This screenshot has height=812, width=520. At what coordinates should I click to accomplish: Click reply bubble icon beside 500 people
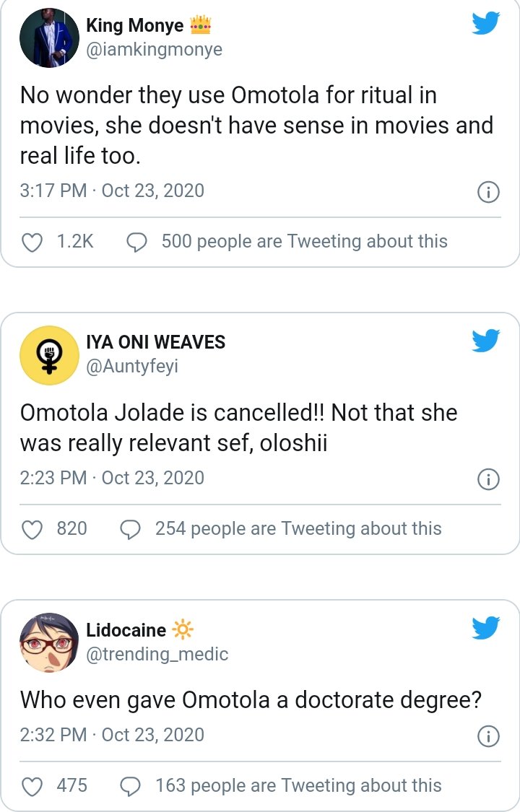tap(136, 243)
